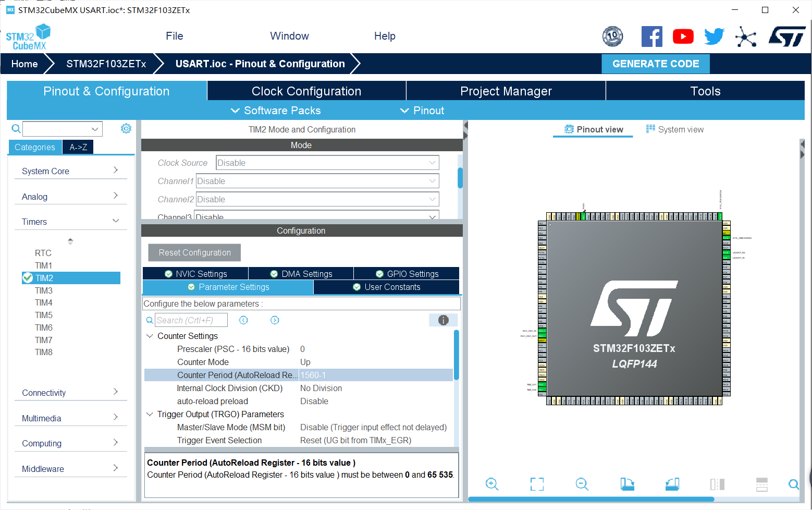This screenshot has height=510, width=812.
Task: Collapse the Timers category
Action: 71,222
